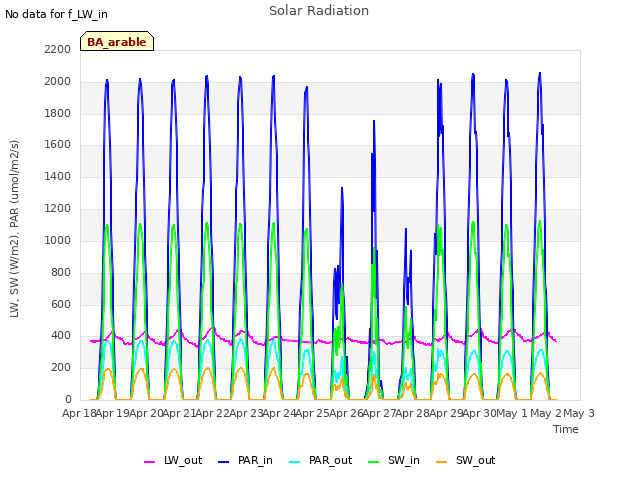640x480 pixels.
Task: Click the 1600 y-axis tick label
Action: point(58,145)
